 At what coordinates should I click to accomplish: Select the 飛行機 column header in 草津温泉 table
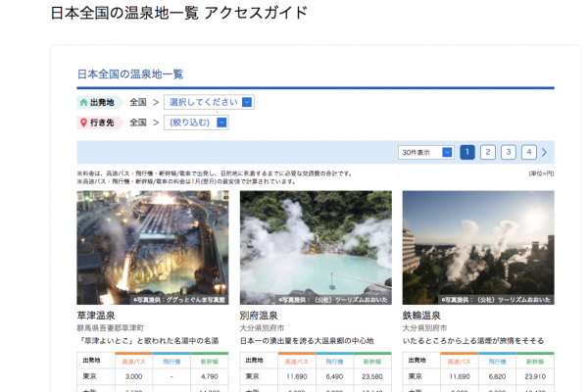pyautogui.click(x=171, y=362)
